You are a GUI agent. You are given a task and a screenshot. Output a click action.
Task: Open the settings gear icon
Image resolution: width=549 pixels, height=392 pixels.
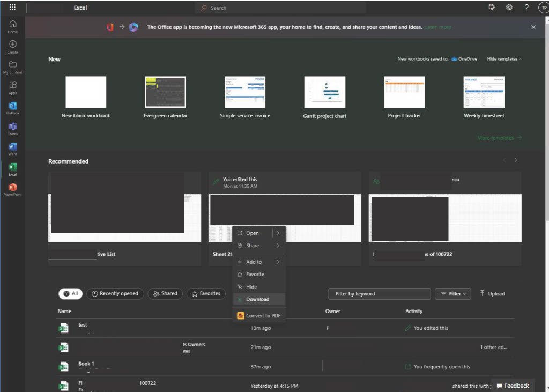click(x=509, y=8)
